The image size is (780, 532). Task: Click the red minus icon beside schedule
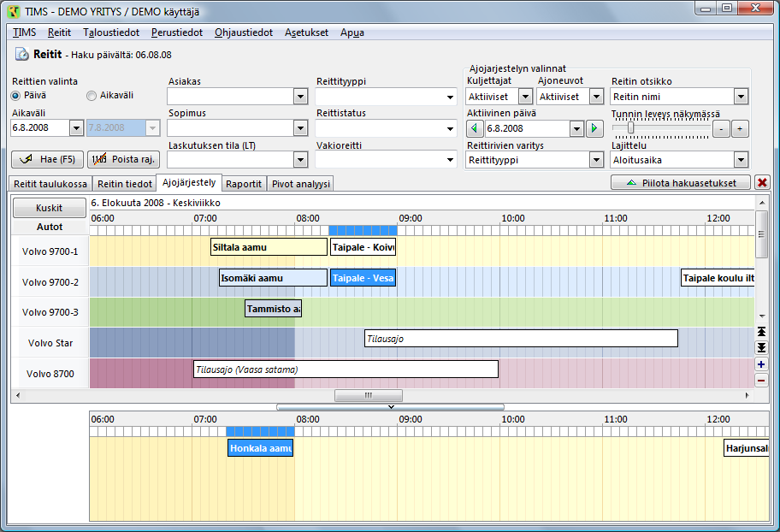pos(761,381)
